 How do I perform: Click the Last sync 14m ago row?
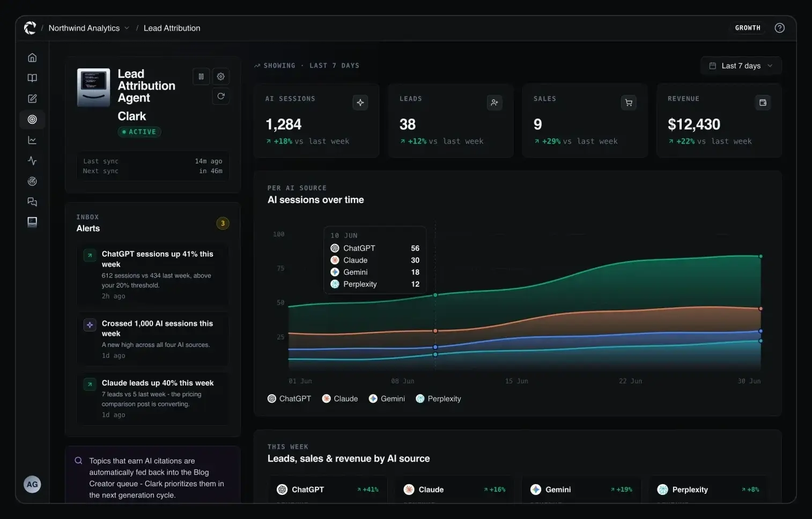(x=153, y=161)
